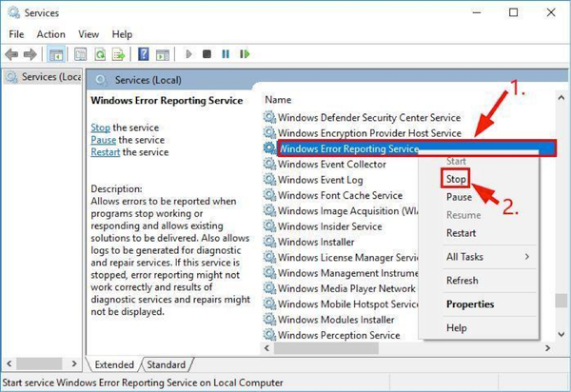This screenshot has width=571, height=392.
Task: Click gear icon beside Windows Mobile Hotspot Service
Action: (x=269, y=304)
